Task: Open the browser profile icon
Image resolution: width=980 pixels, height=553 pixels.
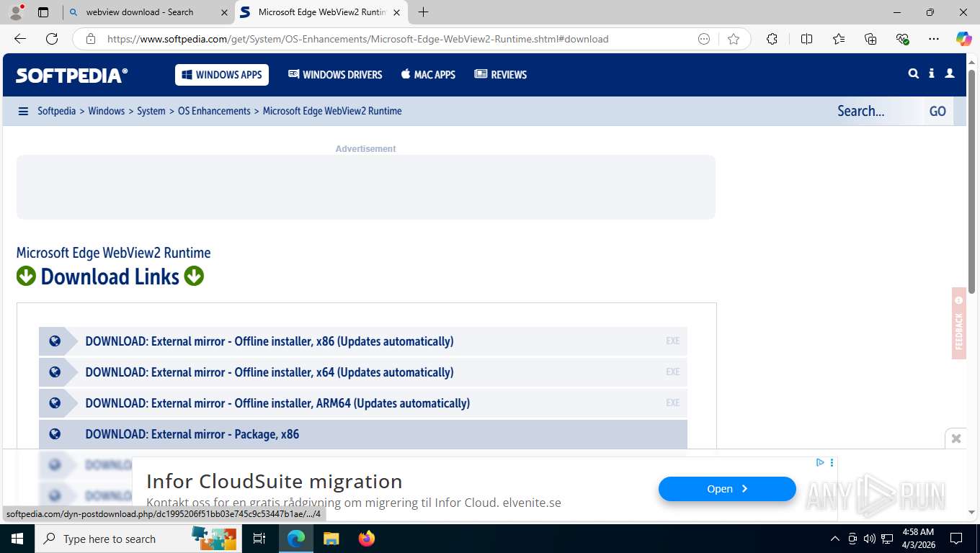Action: click(x=16, y=12)
